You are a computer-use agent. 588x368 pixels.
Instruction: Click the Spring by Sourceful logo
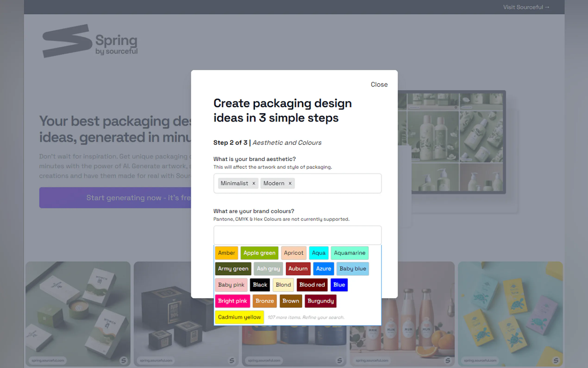(x=90, y=41)
